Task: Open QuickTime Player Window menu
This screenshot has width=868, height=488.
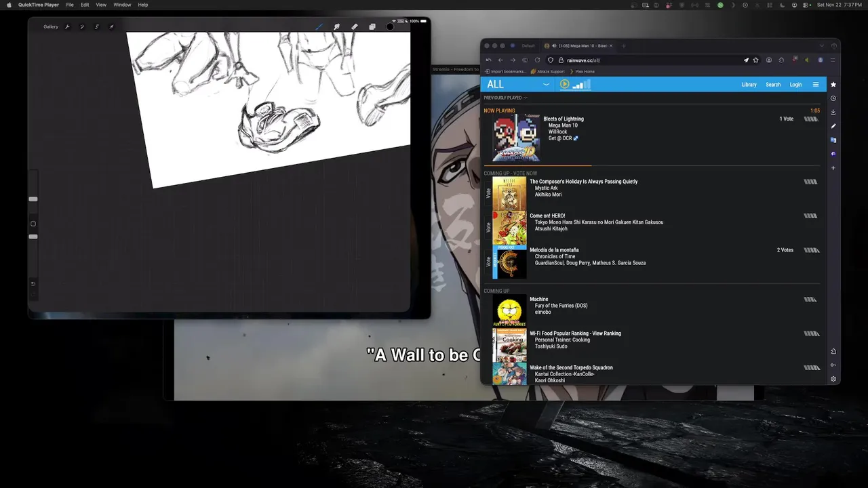Action: [122, 5]
